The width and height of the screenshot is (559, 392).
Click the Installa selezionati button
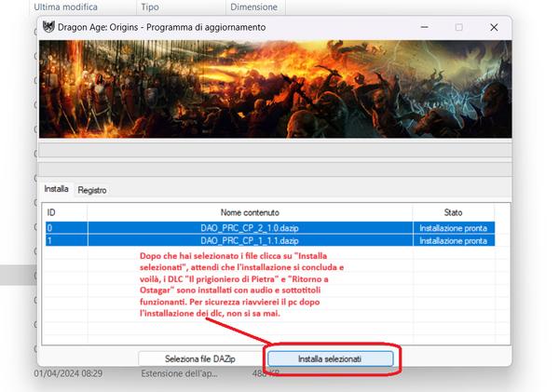click(x=331, y=358)
